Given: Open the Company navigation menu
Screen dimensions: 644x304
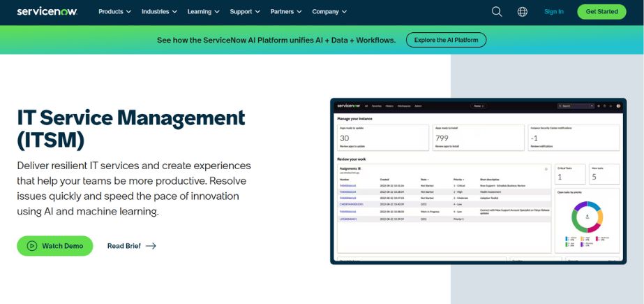Looking at the screenshot, I should click(x=329, y=11).
